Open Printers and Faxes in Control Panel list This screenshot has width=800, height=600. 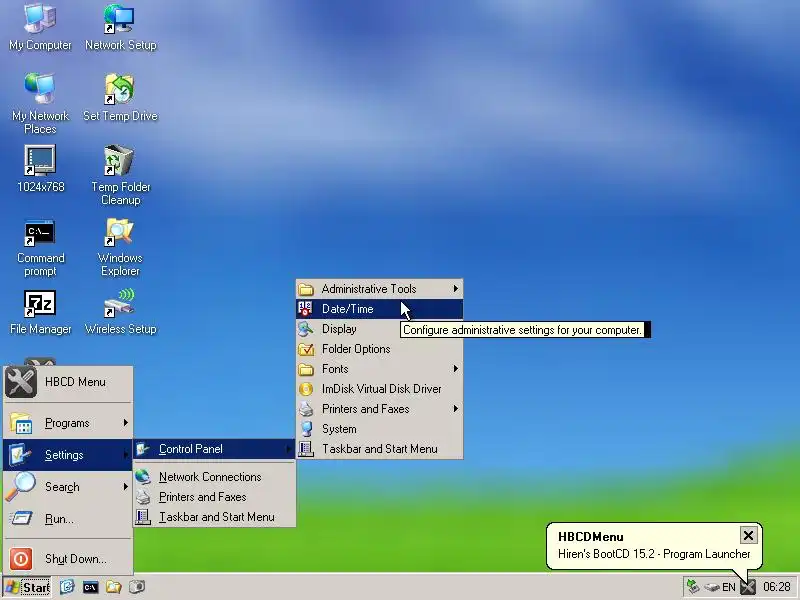380,409
